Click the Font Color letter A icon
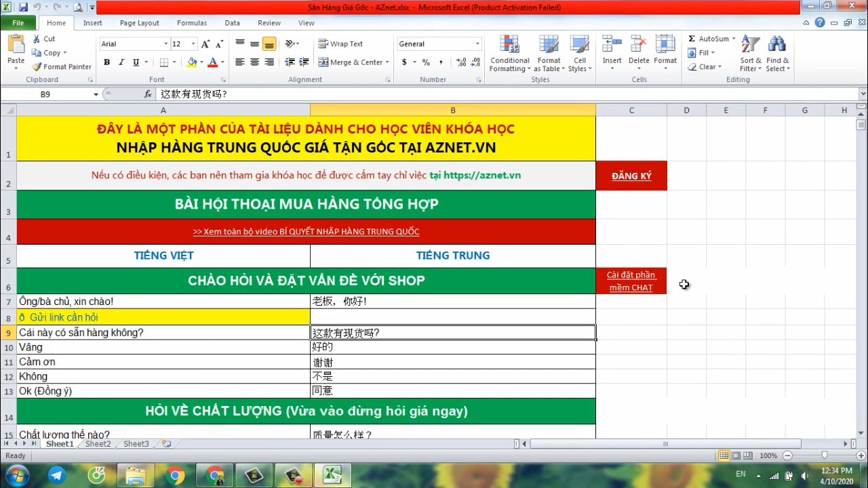This screenshot has width=868, height=488. click(212, 62)
